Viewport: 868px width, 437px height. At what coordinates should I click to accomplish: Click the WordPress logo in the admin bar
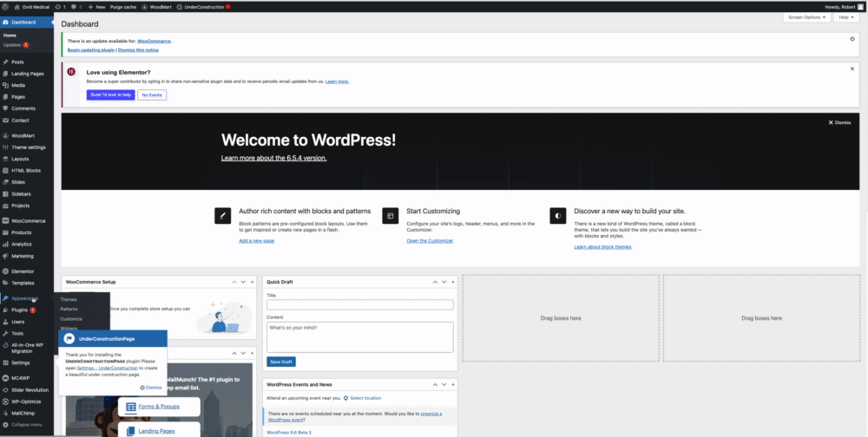coord(5,7)
